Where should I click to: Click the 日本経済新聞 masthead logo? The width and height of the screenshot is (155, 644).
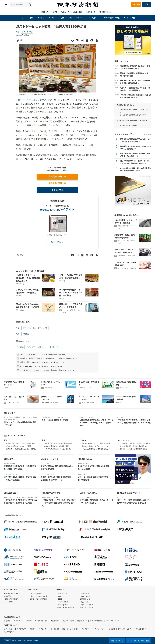point(77,4)
